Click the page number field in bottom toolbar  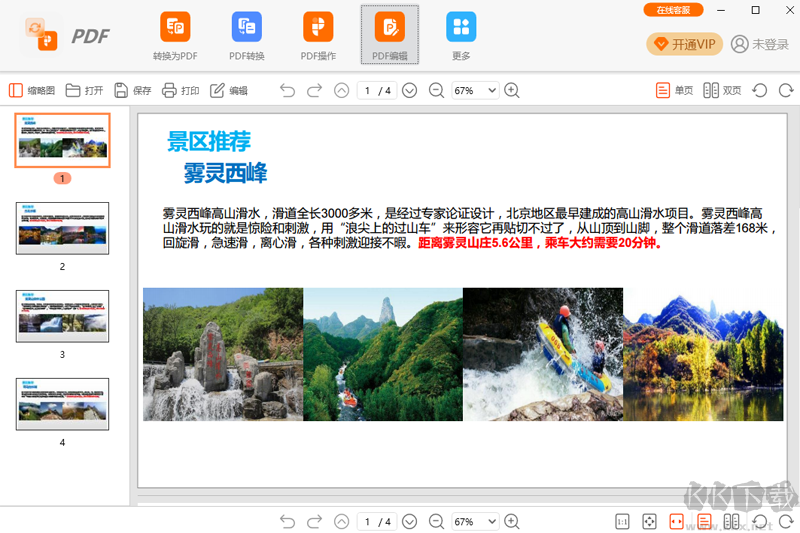click(367, 522)
